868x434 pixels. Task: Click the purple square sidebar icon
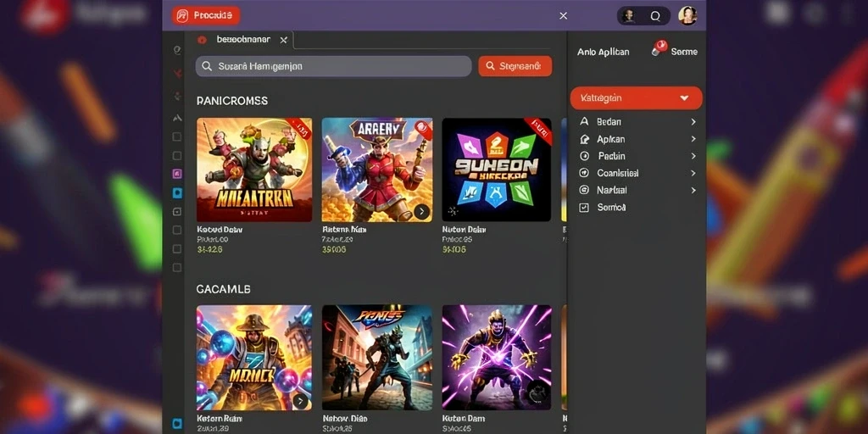pos(177,174)
